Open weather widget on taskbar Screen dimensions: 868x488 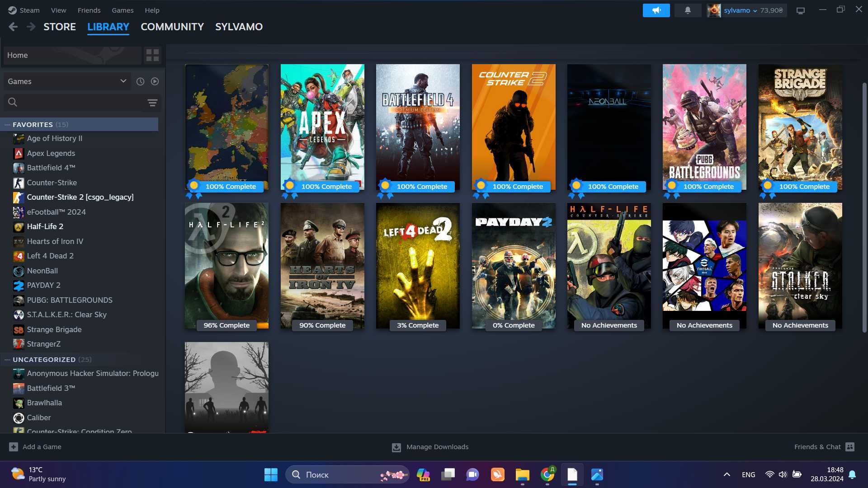coord(38,474)
